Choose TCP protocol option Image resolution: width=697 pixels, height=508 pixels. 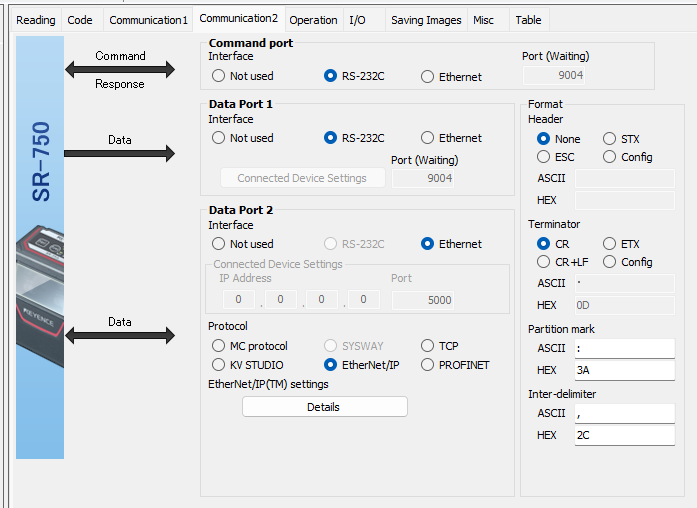pyautogui.click(x=440, y=346)
